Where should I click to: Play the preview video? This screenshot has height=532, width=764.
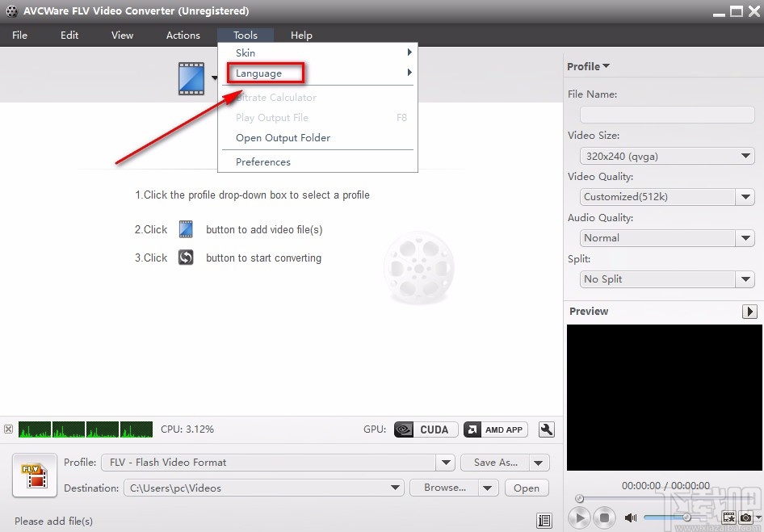[x=579, y=517]
